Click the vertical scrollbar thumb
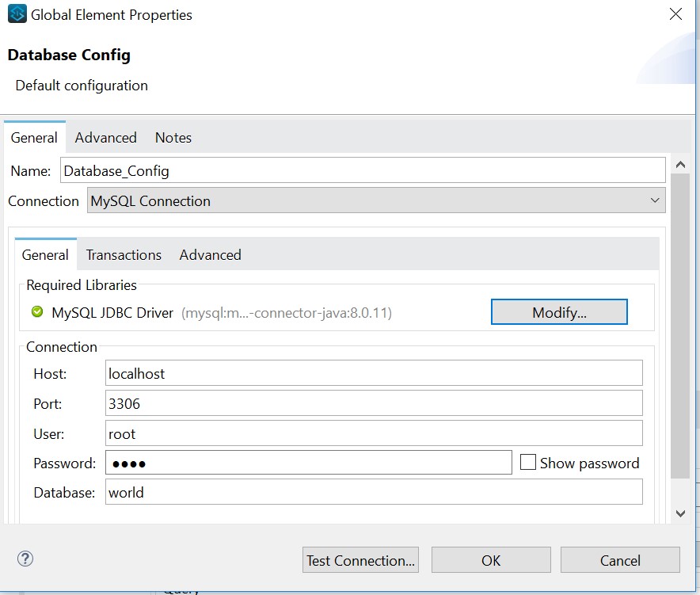This screenshot has width=700, height=595. (x=680, y=326)
